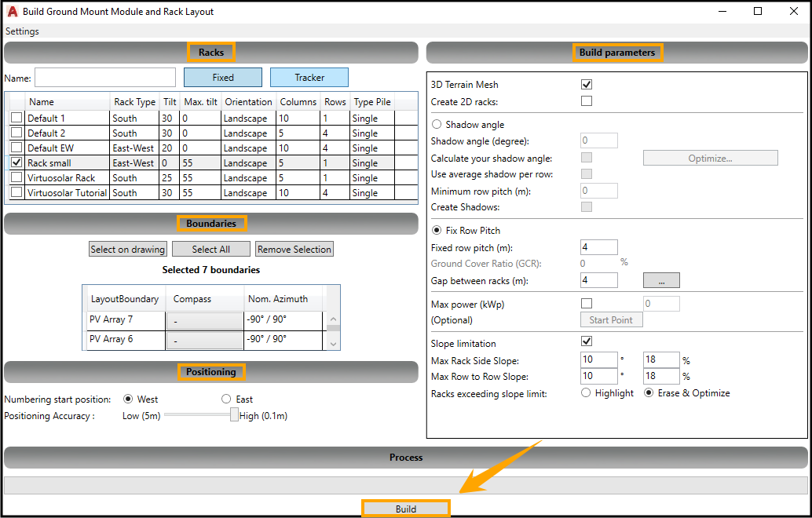The width and height of the screenshot is (812, 518).
Task: Click the Columns column header
Action: (298, 102)
